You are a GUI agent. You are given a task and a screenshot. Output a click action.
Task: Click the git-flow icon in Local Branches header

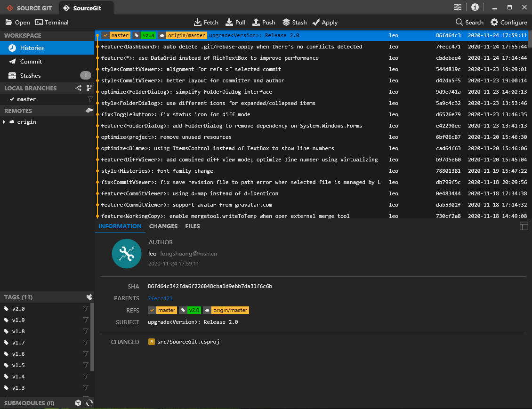[78, 88]
